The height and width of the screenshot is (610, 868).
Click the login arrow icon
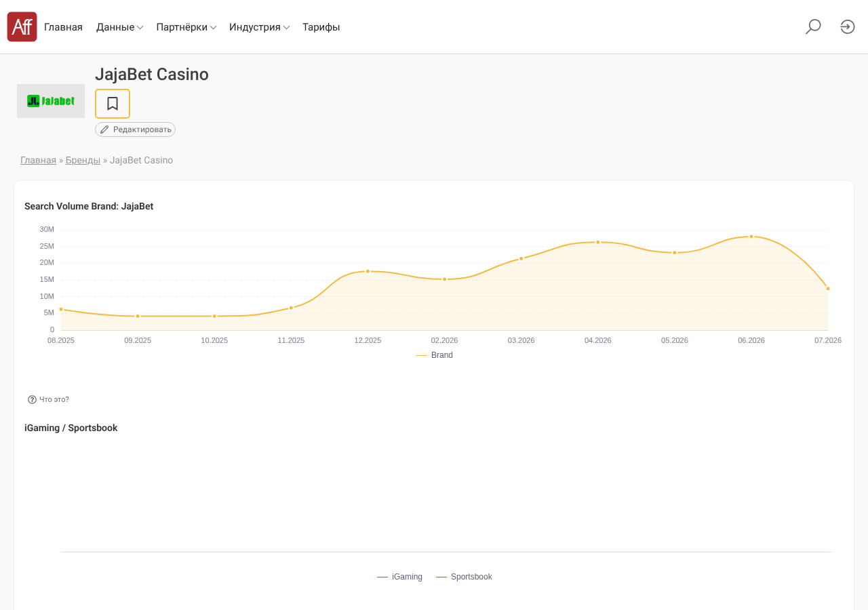pos(848,27)
